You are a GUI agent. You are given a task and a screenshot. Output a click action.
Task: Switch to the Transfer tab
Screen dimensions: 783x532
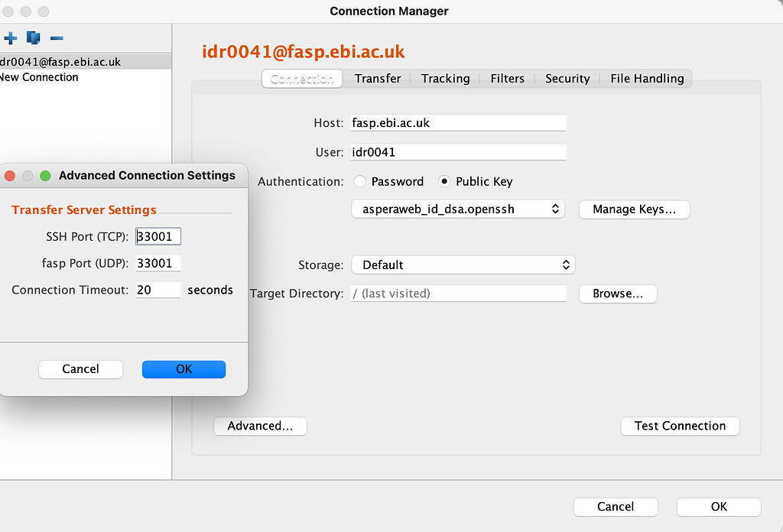click(x=376, y=78)
